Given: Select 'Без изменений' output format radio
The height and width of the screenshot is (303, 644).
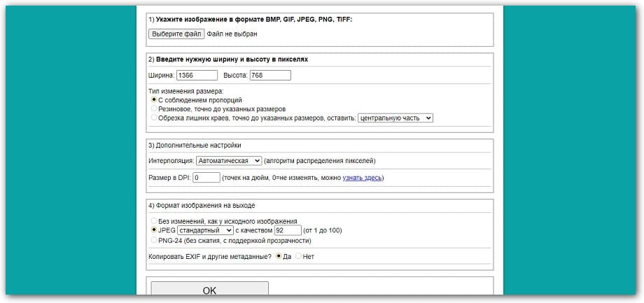Looking at the screenshot, I should pyautogui.click(x=155, y=221).
